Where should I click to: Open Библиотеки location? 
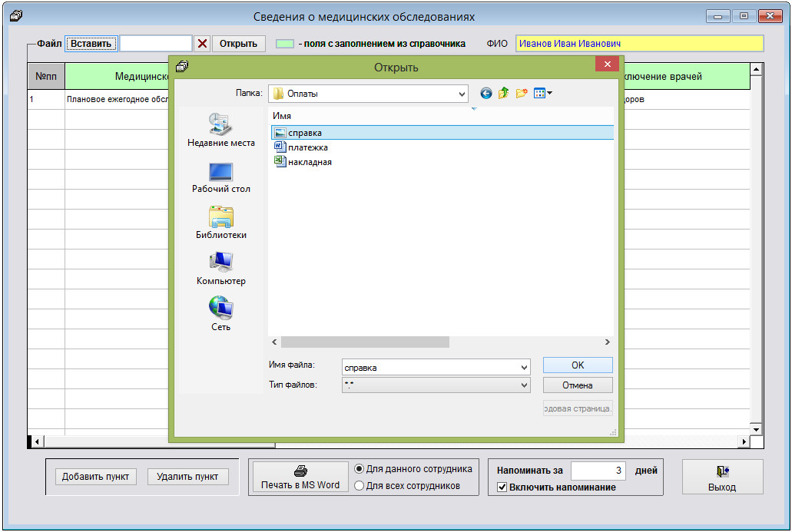(x=220, y=223)
